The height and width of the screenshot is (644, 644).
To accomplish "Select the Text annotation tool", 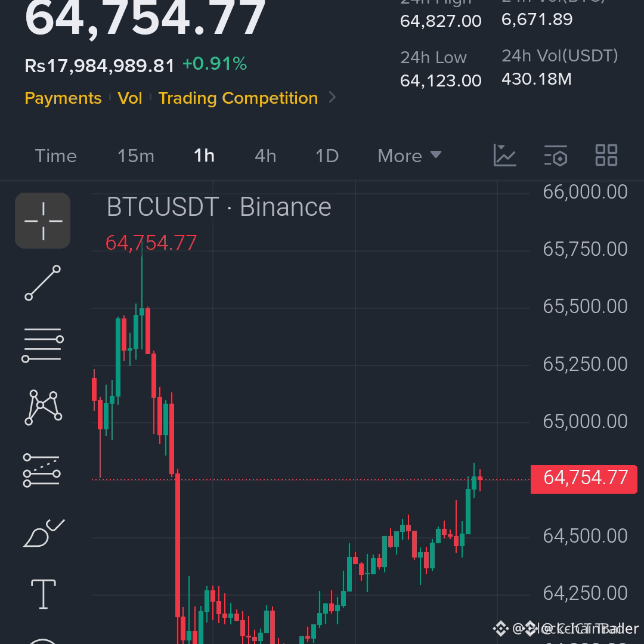I will pyautogui.click(x=44, y=594).
